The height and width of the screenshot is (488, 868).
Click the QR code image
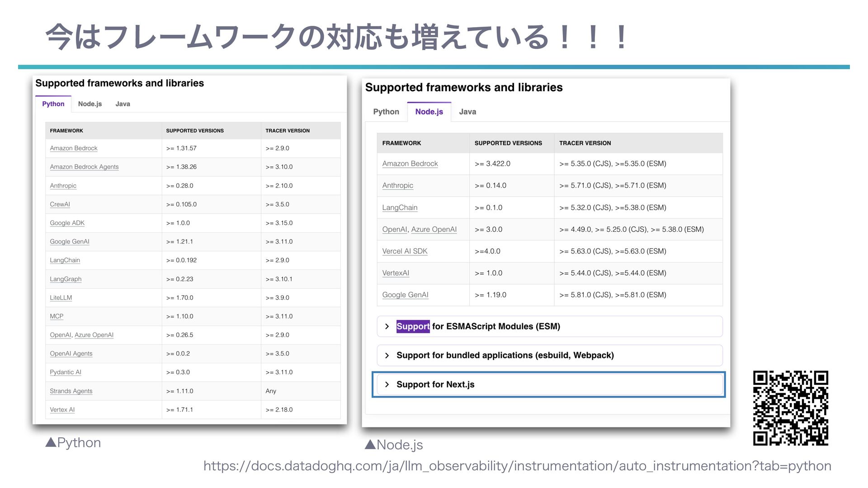point(790,408)
